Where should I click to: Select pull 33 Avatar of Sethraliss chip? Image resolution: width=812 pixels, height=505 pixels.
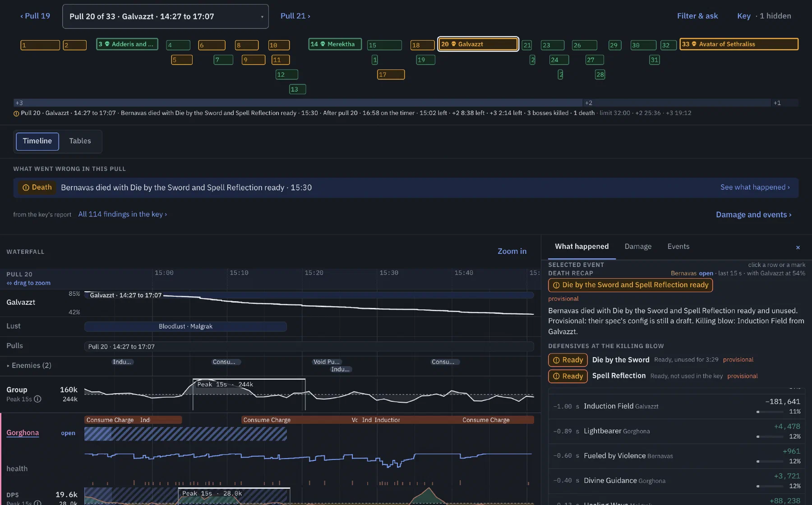739,44
